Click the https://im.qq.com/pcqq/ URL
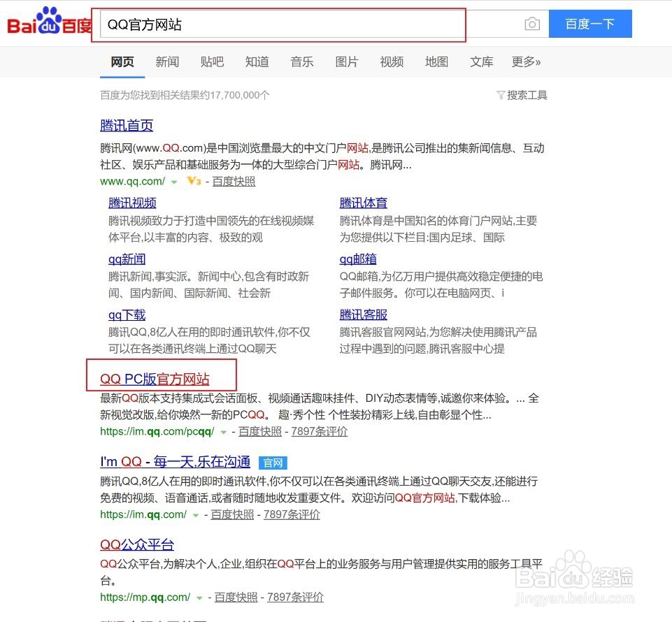 tap(157, 432)
